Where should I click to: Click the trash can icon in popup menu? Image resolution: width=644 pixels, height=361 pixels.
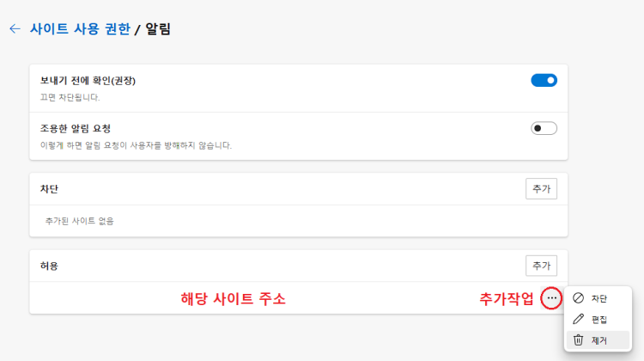(578, 340)
